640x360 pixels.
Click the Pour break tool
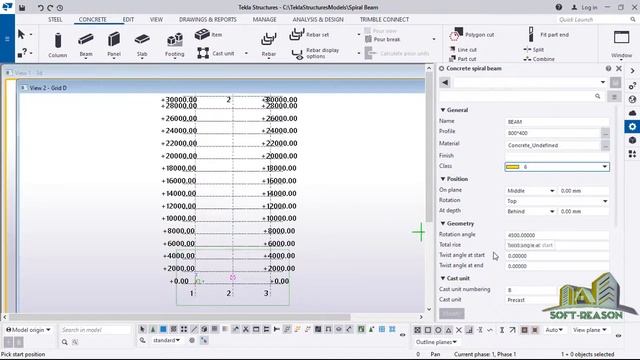pyautogui.click(x=382, y=39)
